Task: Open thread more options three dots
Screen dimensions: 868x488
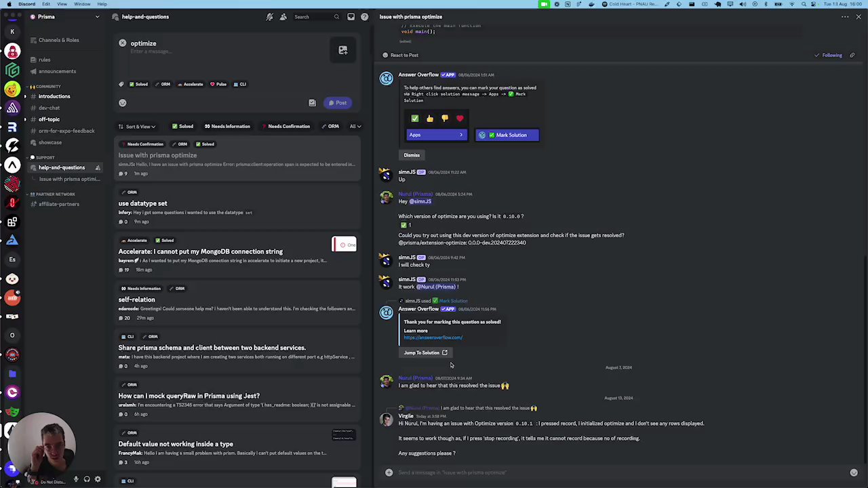Action: (x=845, y=16)
